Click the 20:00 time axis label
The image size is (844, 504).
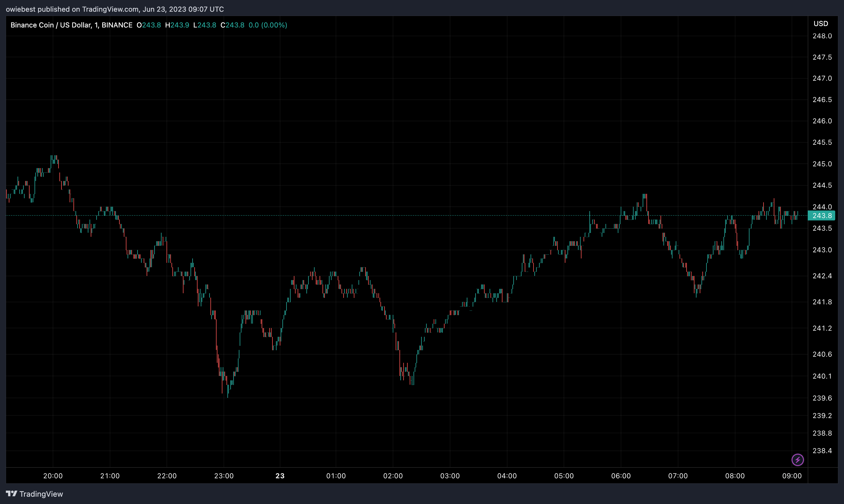click(53, 476)
